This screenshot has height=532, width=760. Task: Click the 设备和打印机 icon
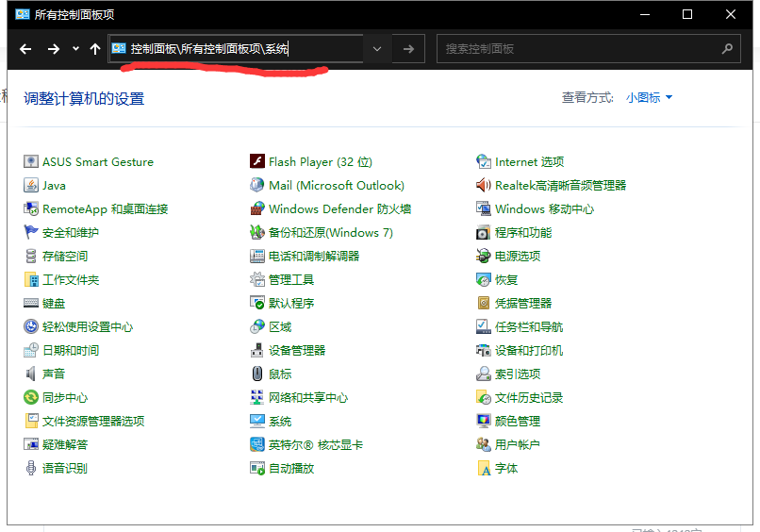484,350
